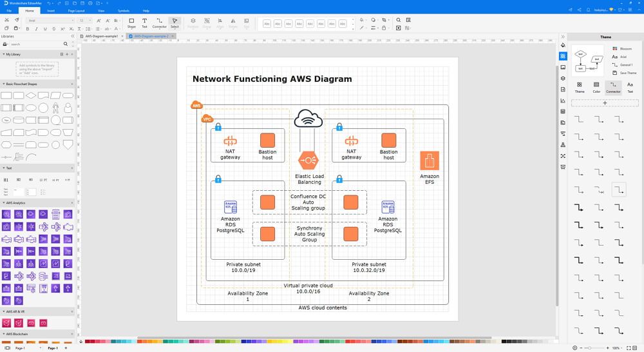Switch to the Page Layout ribbon tab

77,11
